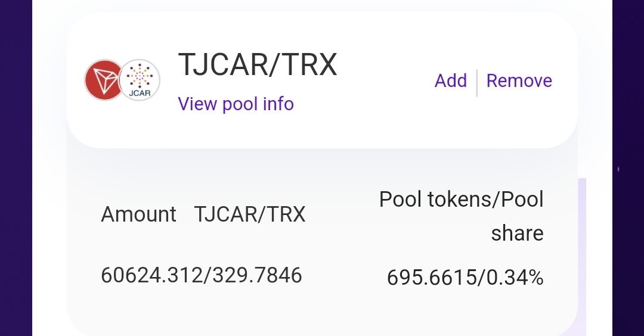Click the divider between Add and Remove
The width and height of the screenshot is (644, 336).
[x=476, y=83]
